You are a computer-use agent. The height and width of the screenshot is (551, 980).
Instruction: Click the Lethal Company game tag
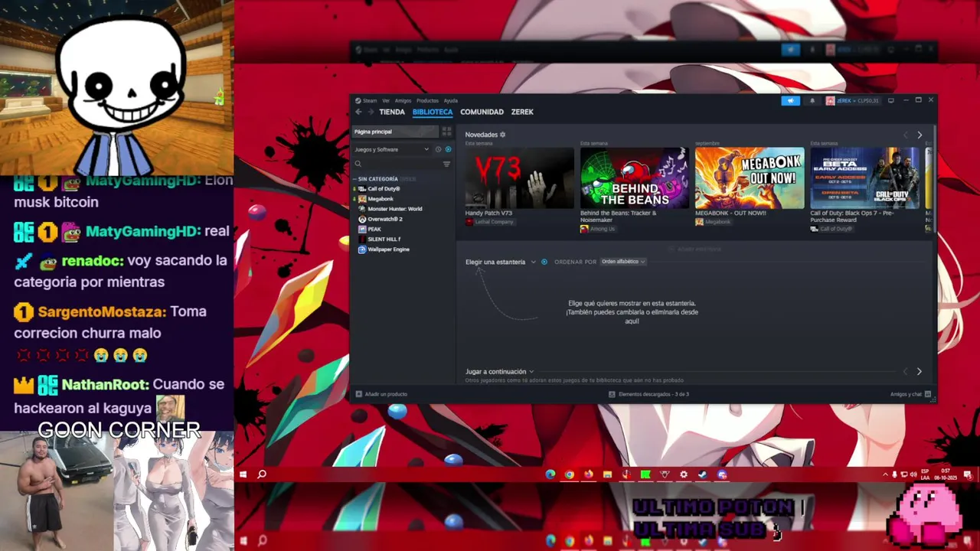(489, 222)
